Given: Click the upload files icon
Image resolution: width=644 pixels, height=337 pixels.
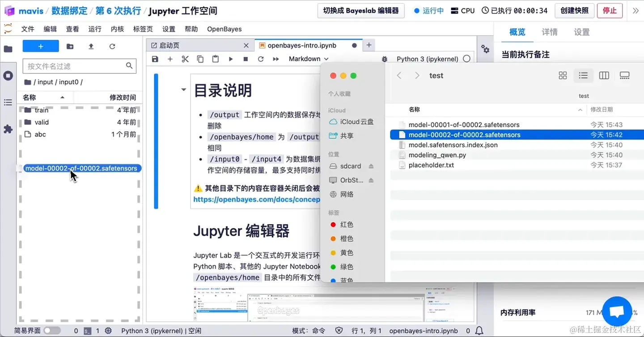Looking at the screenshot, I should coord(91,46).
